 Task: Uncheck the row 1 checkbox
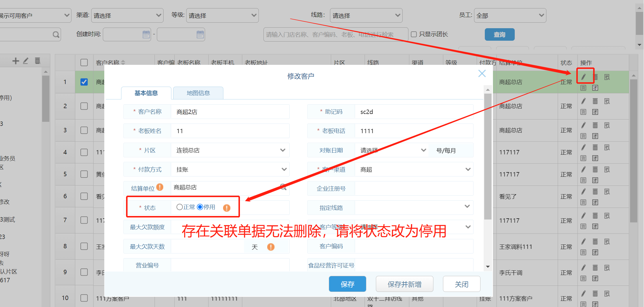pyautogui.click(x=84, y=82)
